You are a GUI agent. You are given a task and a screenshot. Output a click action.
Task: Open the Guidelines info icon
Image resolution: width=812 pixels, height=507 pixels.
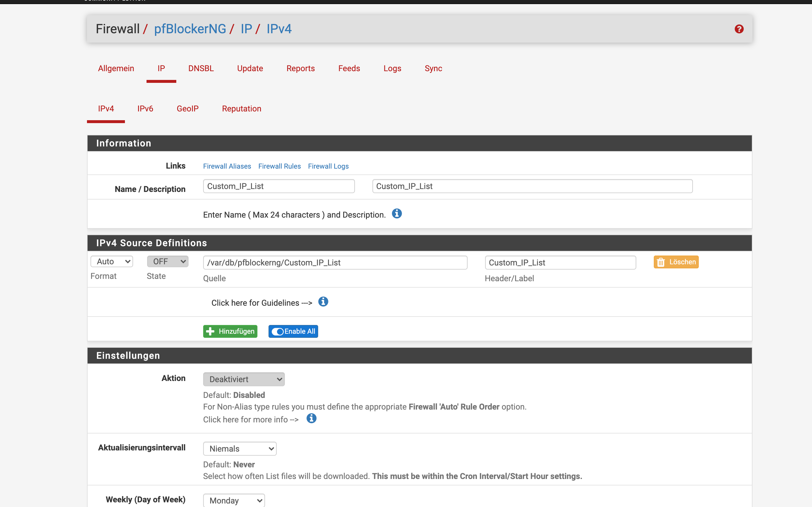[x=323, y=302]
